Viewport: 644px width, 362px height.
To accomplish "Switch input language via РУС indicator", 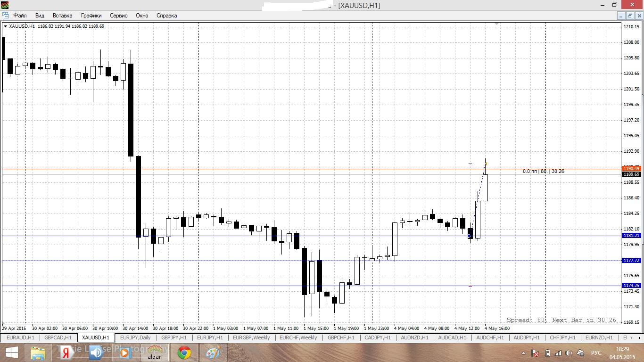I will tap(596, 353).
